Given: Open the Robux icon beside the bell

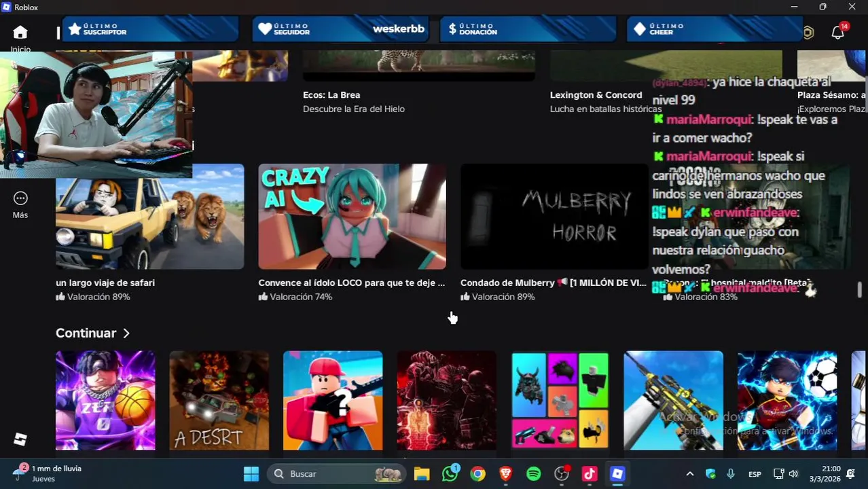Looking at the screenshot, I should 808,33.
